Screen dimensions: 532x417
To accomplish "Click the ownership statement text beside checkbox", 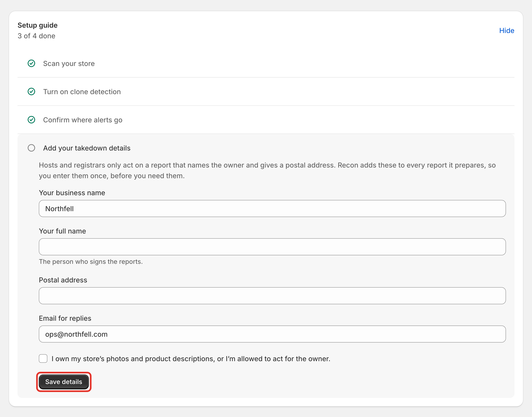I will tap(191, 359).
